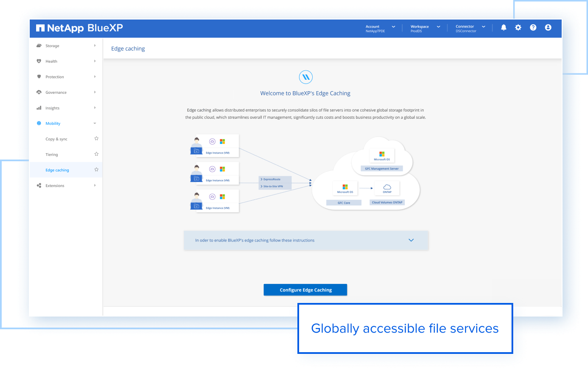Open the Account NetAppTPDE dropdown

click(x=380, y=28)
